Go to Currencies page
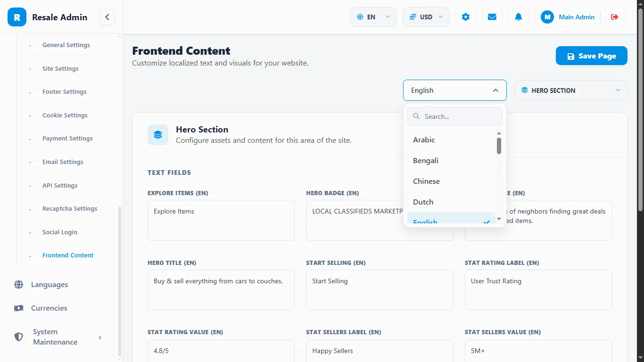Image resolution: width=644 pixels, height=362 pixels. coord(49,308)
